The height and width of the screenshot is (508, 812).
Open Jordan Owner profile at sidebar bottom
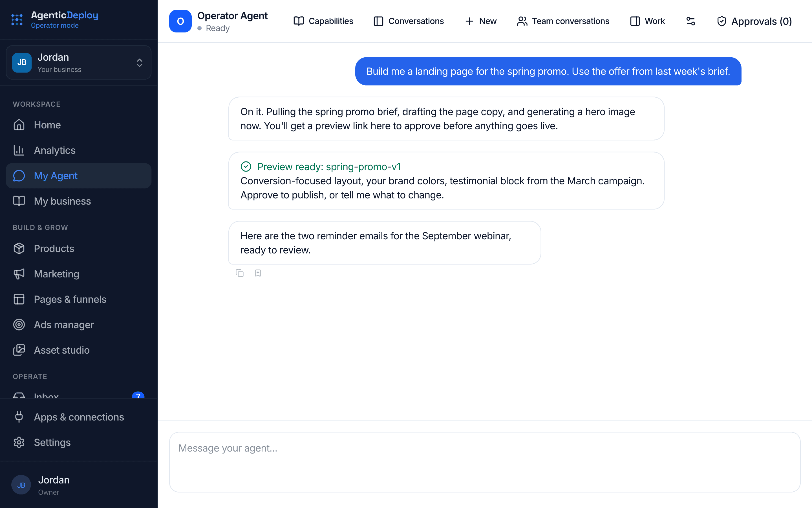[78, 485]
